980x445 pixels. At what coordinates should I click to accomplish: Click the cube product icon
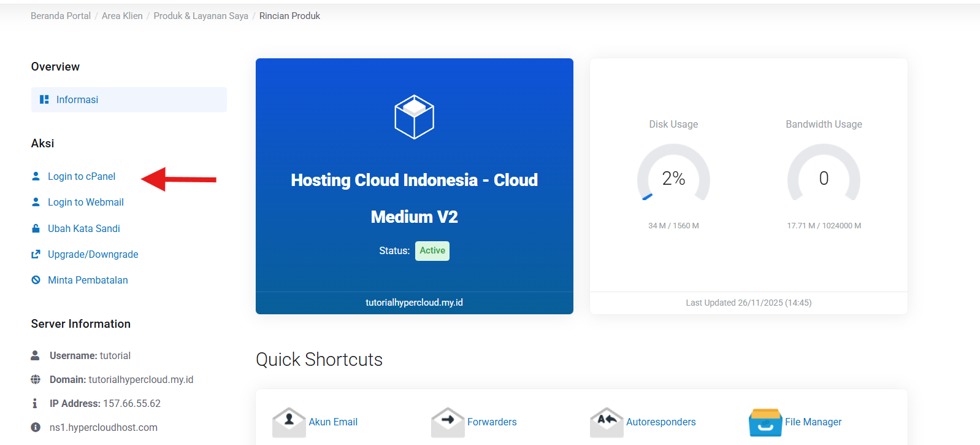point(414,117)
